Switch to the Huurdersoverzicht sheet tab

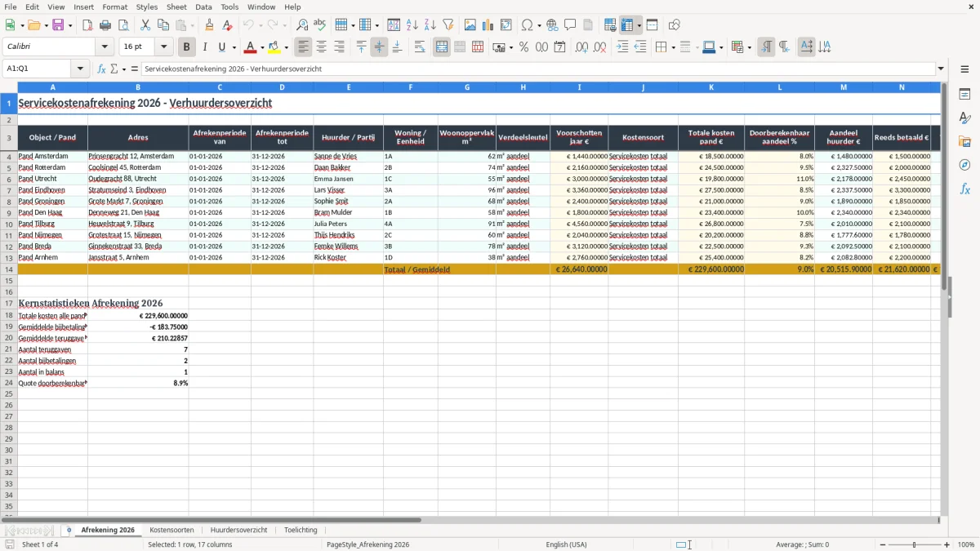(x=238, y=530)
